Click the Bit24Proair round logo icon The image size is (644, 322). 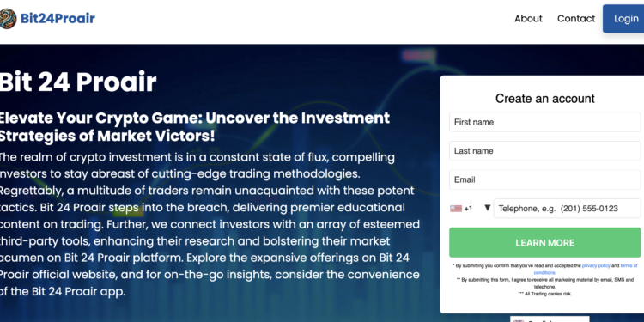pos(8,19)
